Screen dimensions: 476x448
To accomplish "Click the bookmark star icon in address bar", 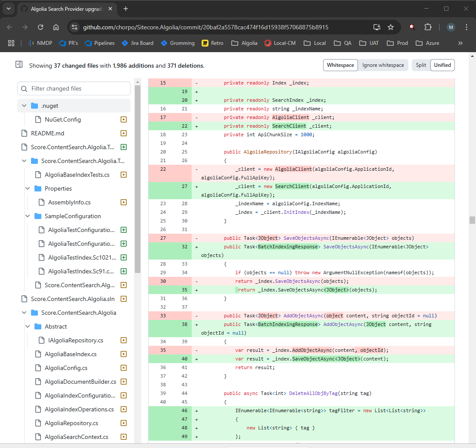I will pyautogui.click(x=391, y=27).
